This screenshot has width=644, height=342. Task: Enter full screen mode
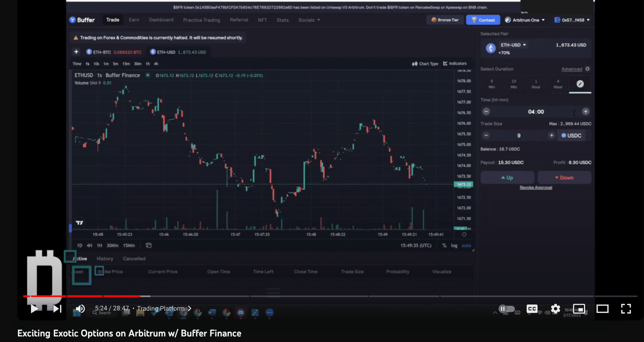coord(626,308)
